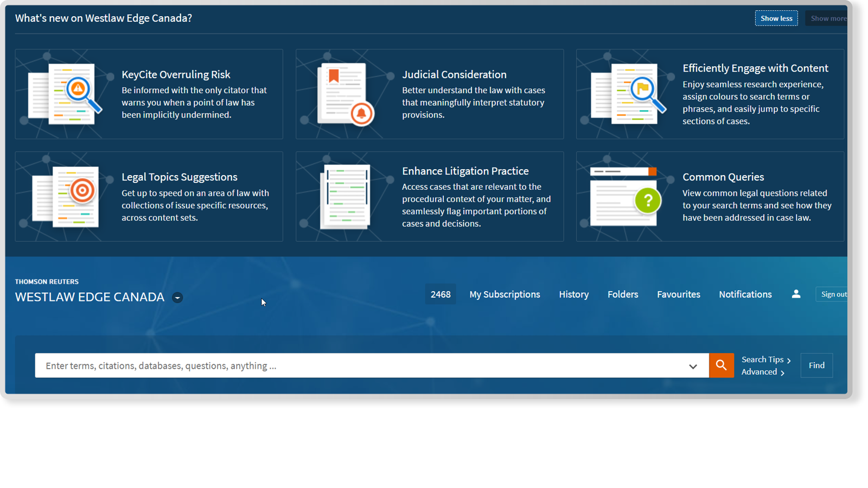This screenshot has width=868, height=488.
Task: Open the user profile icon
Action: (x=796, y=294)
